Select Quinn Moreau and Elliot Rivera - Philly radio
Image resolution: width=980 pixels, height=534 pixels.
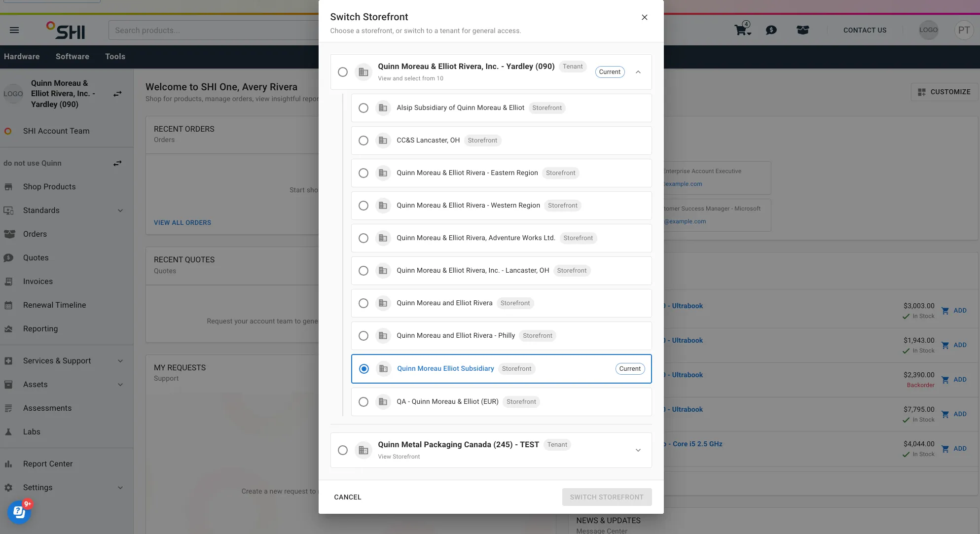pos(363,336)
